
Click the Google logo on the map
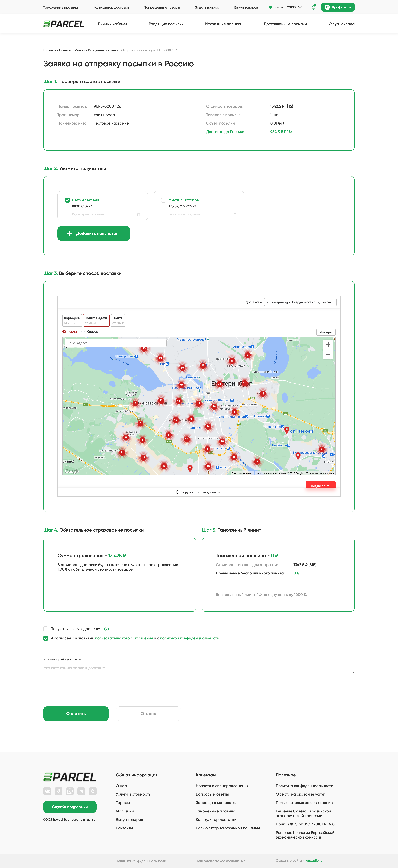[72, 471]
